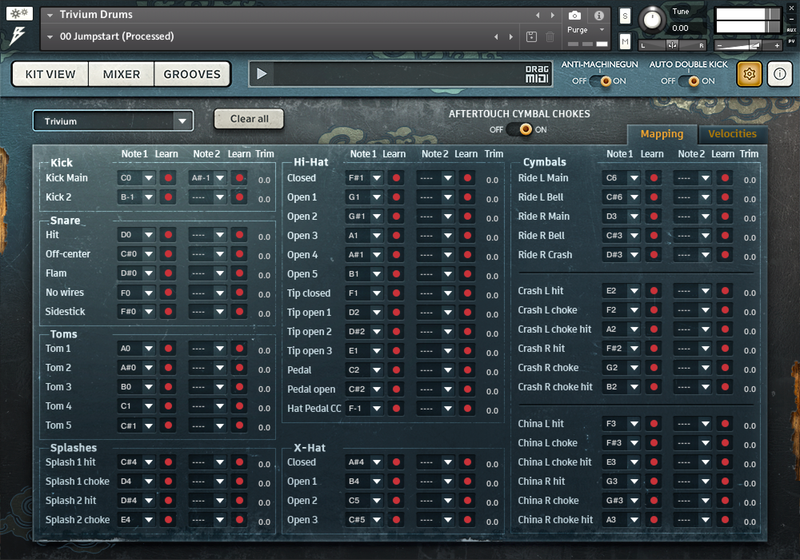Open the Trivium mapping preset dropdown

[113, 121]
